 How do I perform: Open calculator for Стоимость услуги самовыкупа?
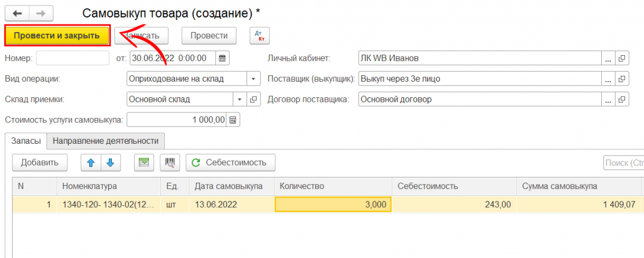point(233,120)
